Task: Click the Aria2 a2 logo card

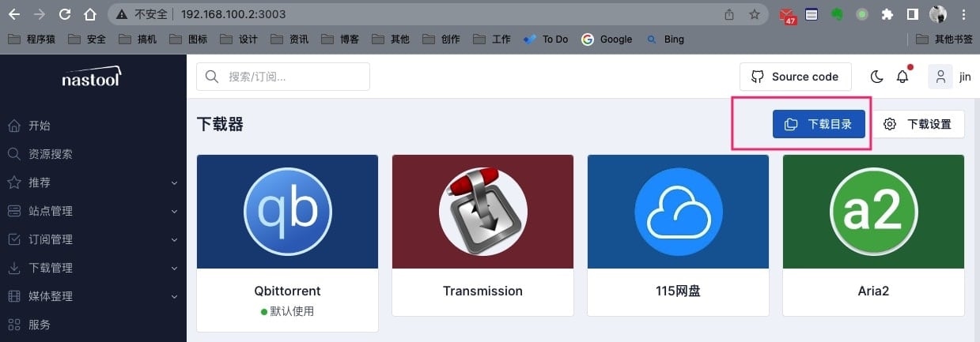Action: 873,211
